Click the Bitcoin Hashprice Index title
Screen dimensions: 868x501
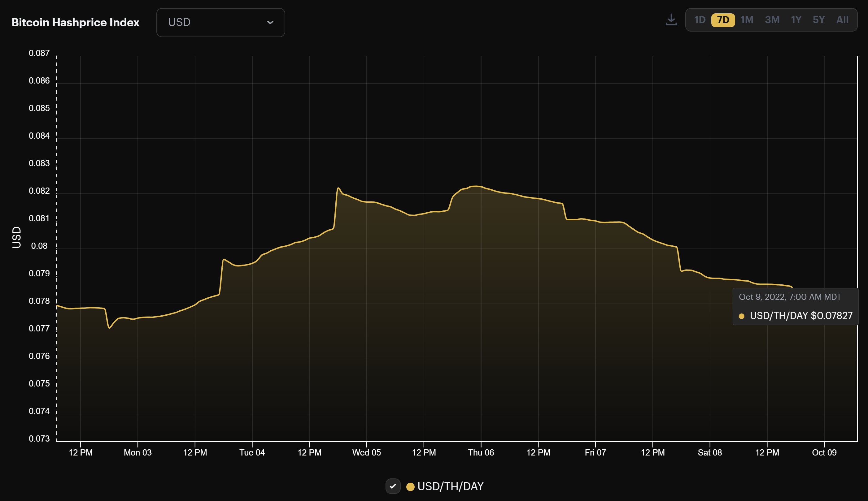tap(75, 22)
